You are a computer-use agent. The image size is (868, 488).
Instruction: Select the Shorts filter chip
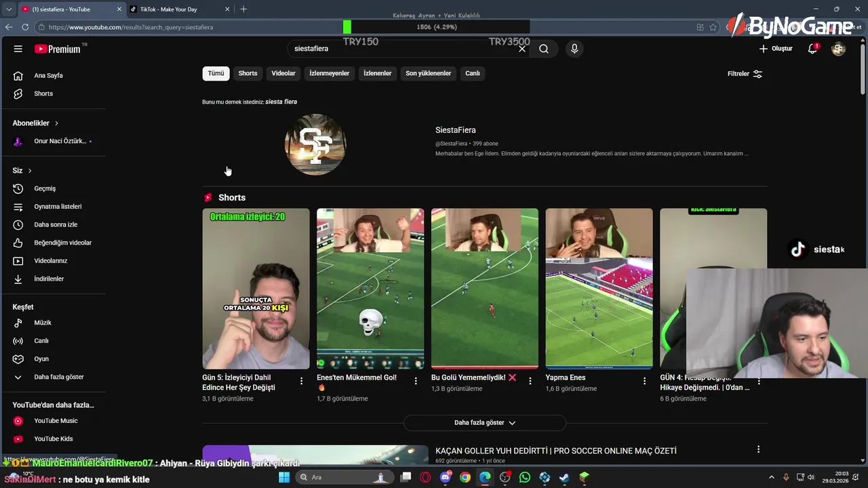pos(248,73)
